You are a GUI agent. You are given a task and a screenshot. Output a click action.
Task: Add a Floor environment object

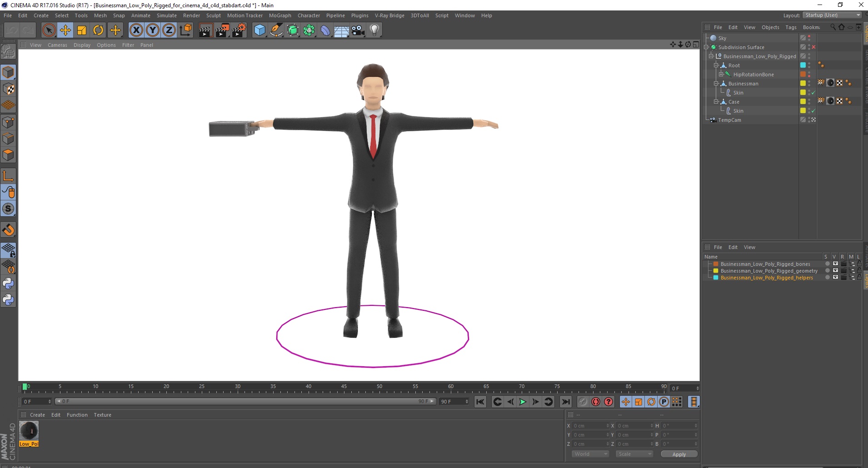pyautogui.click(x=342, y=30)
